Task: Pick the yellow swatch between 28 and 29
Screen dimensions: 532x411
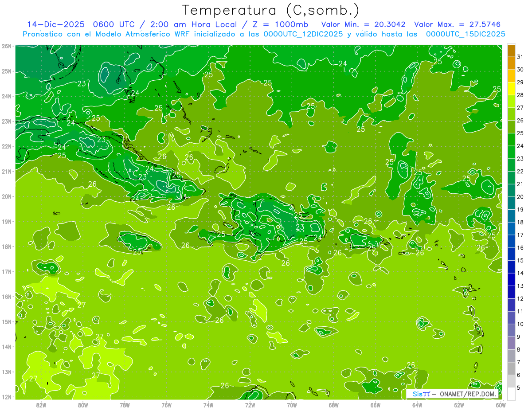Action: [x=511, y=89]
